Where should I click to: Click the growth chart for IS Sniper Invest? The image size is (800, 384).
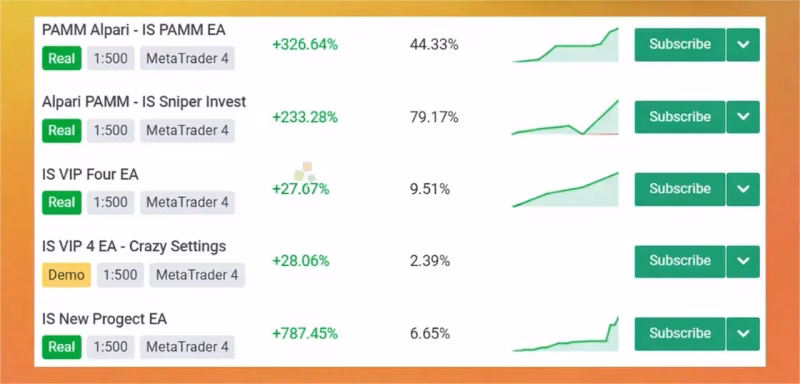click(565, 117)
